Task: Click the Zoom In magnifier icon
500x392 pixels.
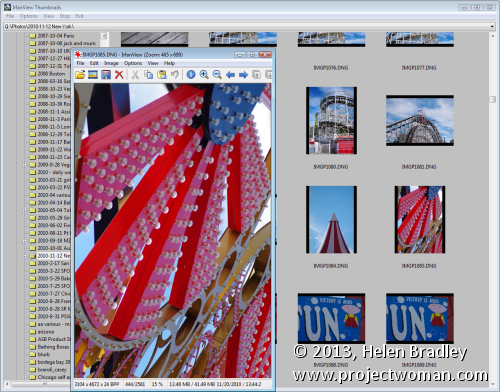Action: tap(204, 75)
